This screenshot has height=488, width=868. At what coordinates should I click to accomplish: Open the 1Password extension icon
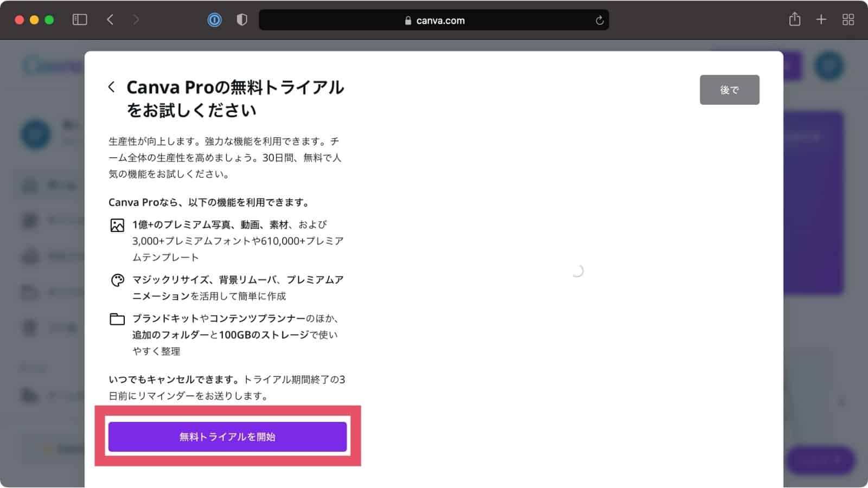[215, 20]
